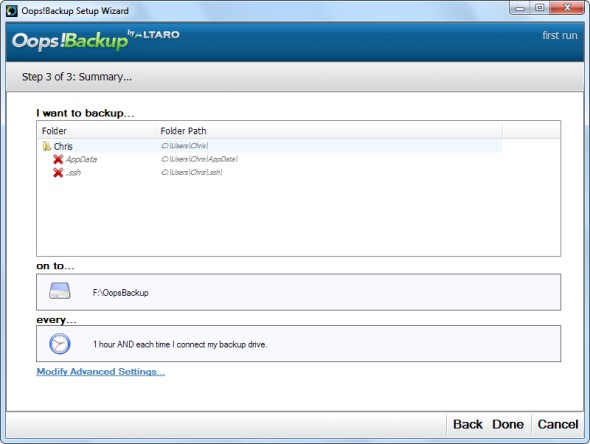The width and height of the screenshot is (590, 444).
Task: Click the Oops!Backup logo in the banner
Action: [96, 41]
